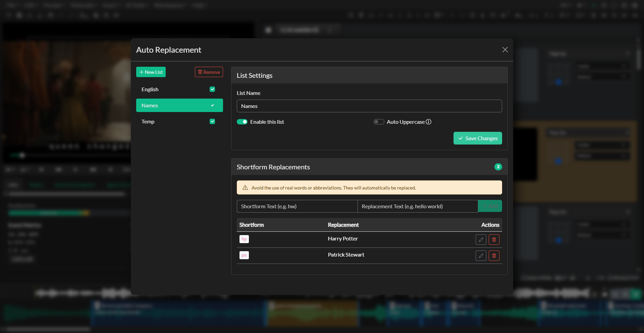Create a new list
Screen dimensions: 644x333
151,72
